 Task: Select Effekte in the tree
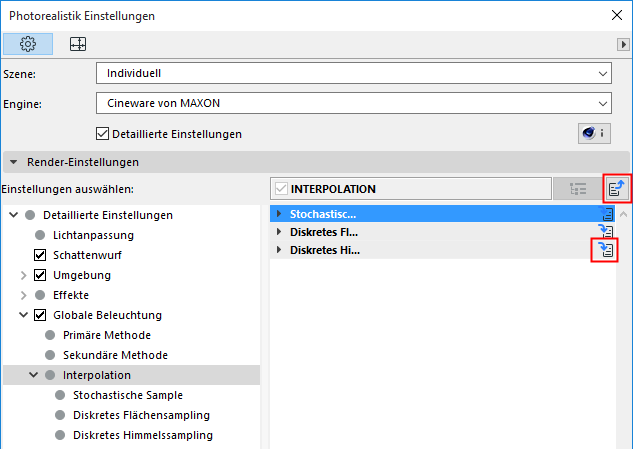tap(71, 295)
